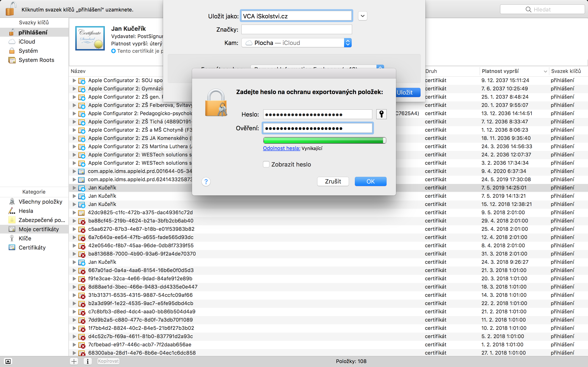Click the plus add item button
Screen dimensions: 588x367
tap(74, 361)
